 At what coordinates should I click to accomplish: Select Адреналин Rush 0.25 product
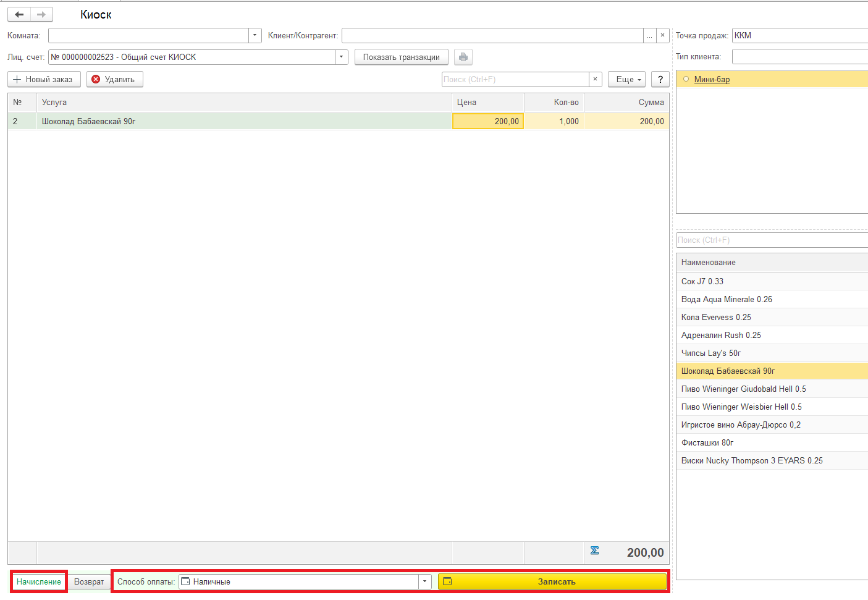pos(772,335)
